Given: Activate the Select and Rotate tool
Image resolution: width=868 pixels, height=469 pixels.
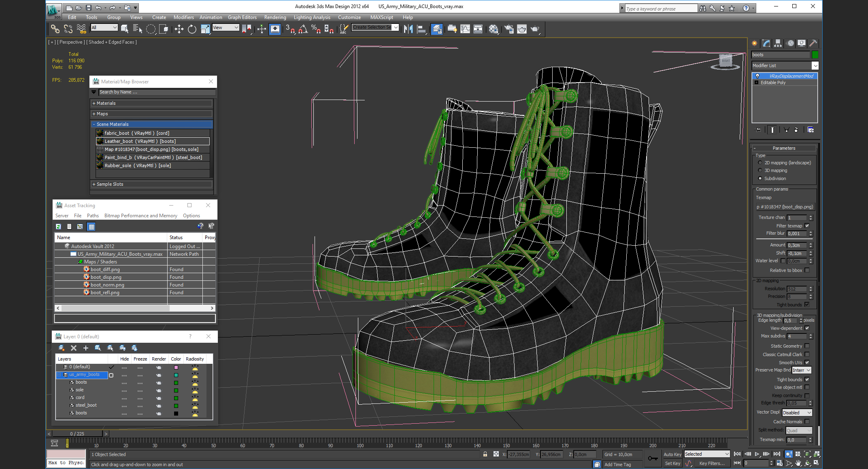Looking at the screenshot, I should (x=192, y=29).
